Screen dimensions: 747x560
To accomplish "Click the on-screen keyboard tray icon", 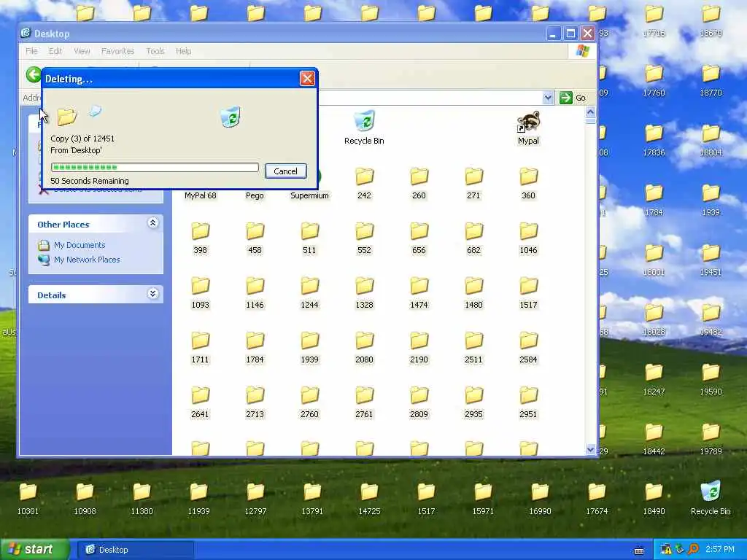I will 639,551.
